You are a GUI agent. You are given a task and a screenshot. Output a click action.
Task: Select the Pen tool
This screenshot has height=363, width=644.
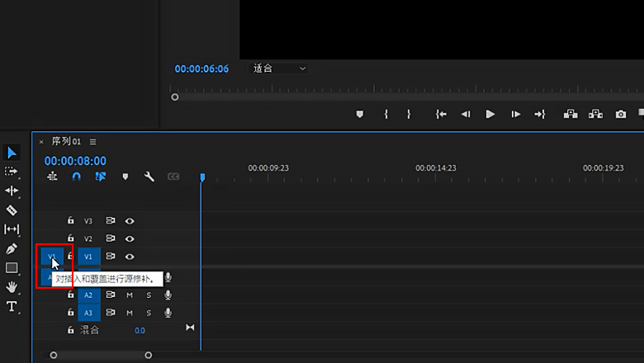tap(12, 248)
